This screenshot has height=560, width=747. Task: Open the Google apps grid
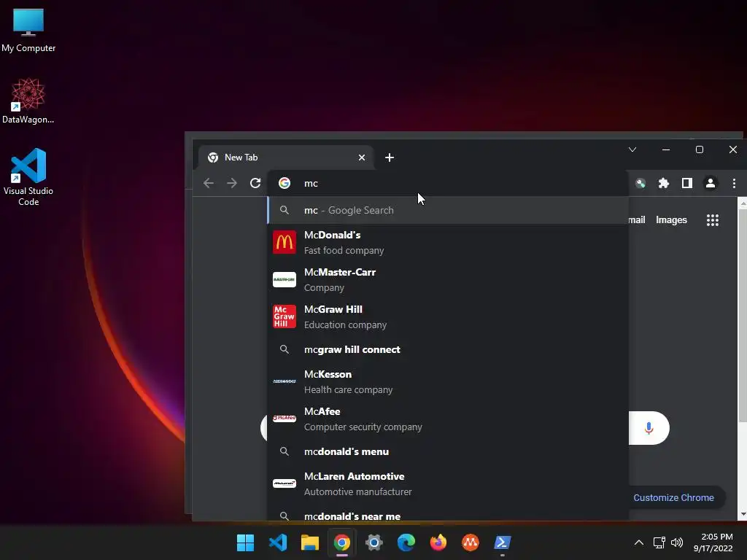[x=712, y=220]
